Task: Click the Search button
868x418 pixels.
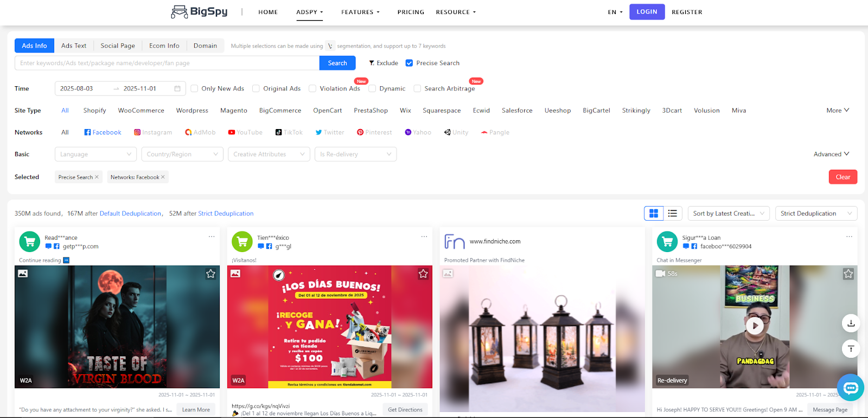Action: click(x=337, y=63)
